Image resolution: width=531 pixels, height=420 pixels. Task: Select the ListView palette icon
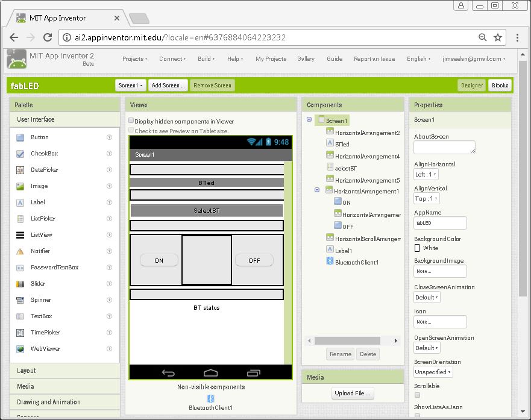[x=20, y=235]
